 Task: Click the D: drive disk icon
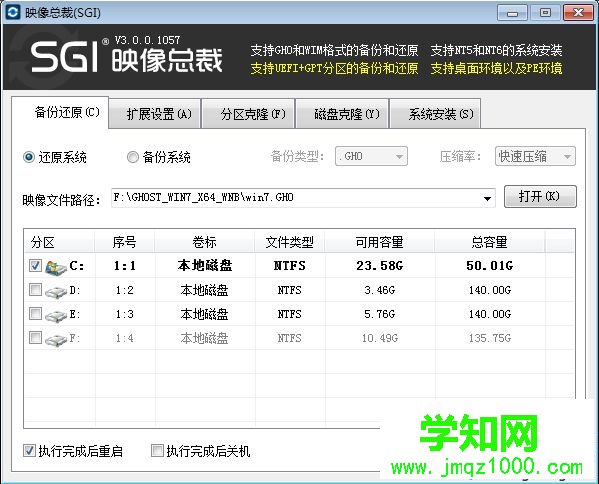(x=56, y=292)
